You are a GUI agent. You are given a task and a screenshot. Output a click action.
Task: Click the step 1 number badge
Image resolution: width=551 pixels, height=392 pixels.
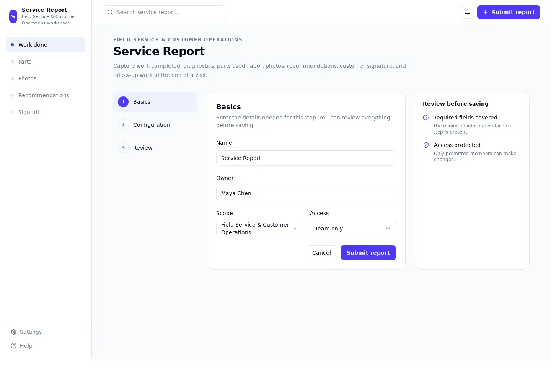pos(123,102)
